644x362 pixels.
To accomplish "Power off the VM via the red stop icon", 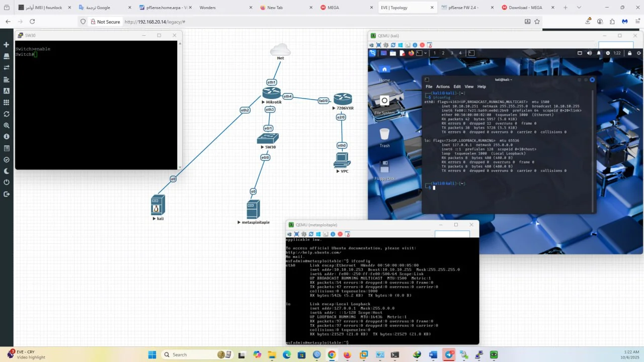I will (422, 45).
